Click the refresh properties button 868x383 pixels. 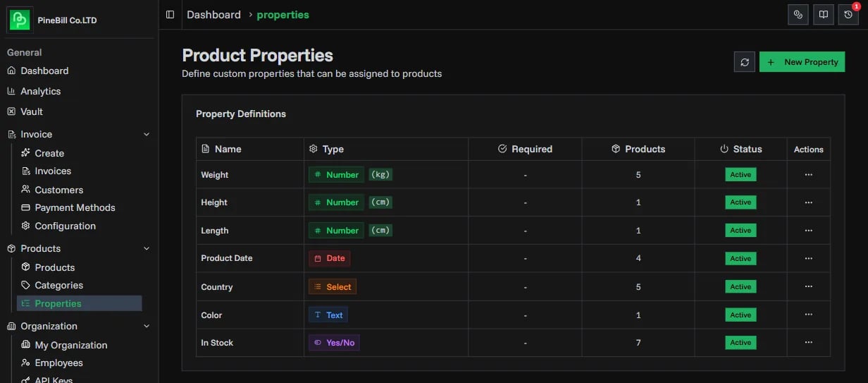745,62
